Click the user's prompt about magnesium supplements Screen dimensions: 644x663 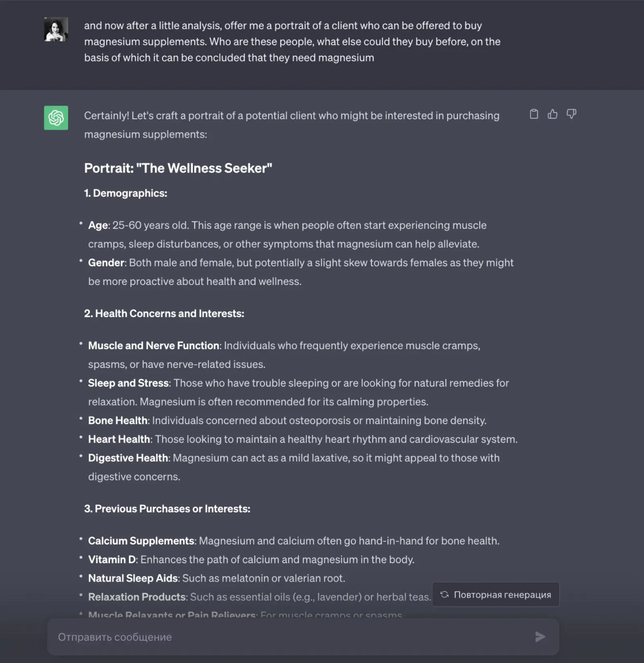coord(292,42)
